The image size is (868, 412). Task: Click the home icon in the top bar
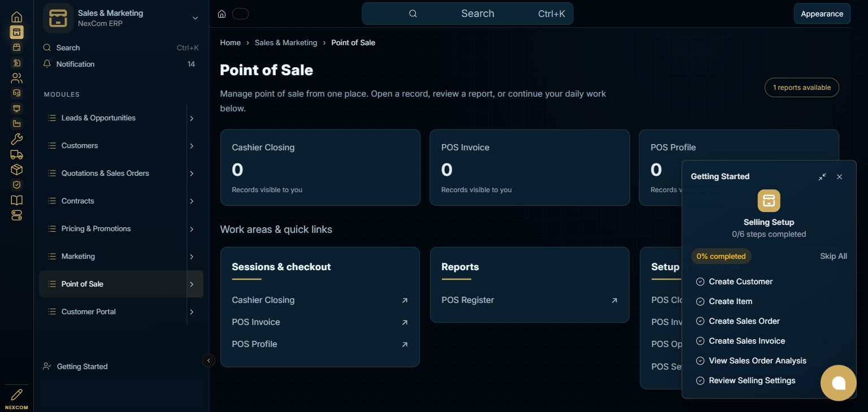coord(222,14)
